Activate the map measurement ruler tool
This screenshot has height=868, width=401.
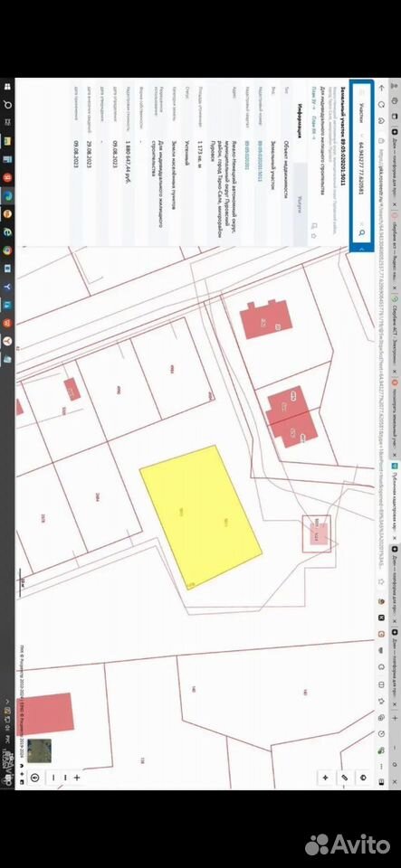(344, 778)
